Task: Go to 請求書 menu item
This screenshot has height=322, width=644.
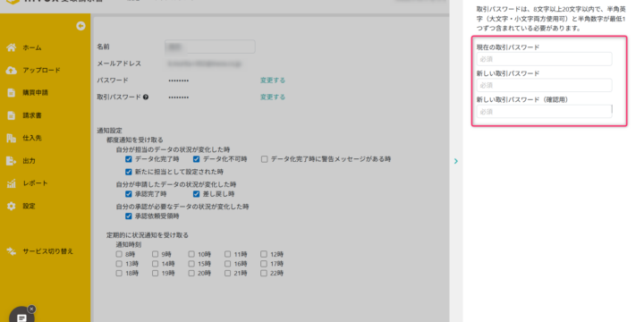Action: tap(32, 115)
